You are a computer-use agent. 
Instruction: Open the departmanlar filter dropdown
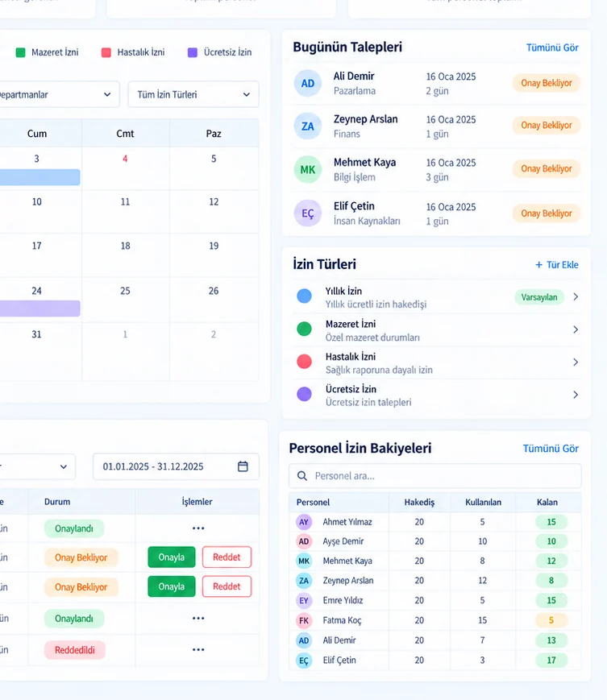pos(59,94)
